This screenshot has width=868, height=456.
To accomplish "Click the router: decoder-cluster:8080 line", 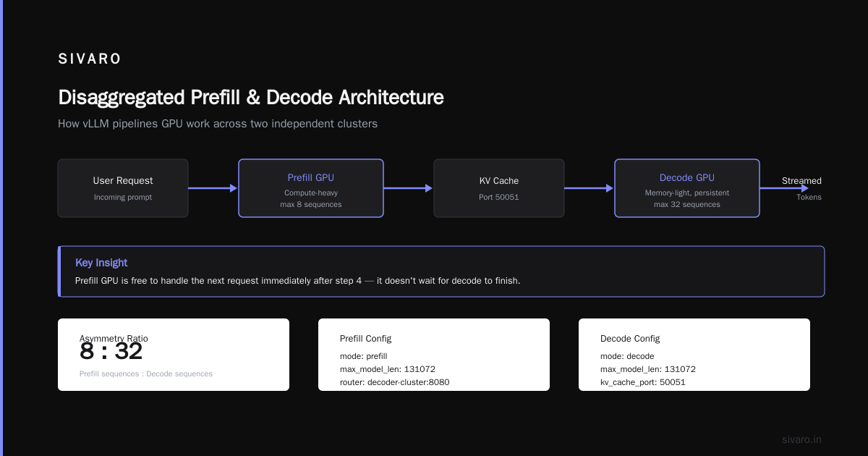I will coord(395,382).
